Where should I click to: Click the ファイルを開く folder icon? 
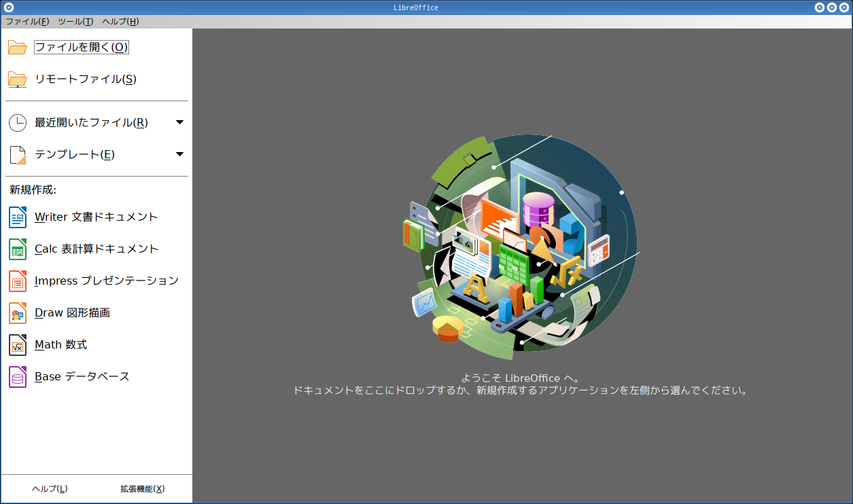tap(17, 48)
